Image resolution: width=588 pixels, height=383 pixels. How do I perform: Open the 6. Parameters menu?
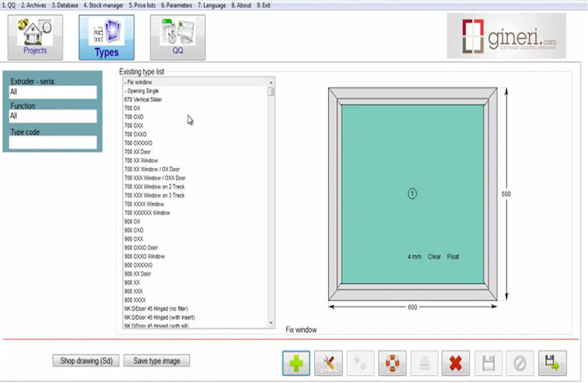tap(176, 6)
